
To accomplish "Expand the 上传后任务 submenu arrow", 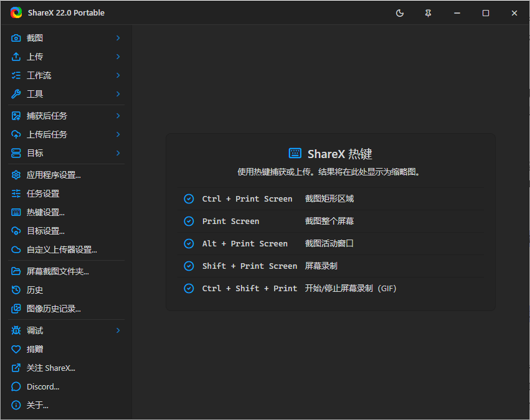I will pos(118,134).
